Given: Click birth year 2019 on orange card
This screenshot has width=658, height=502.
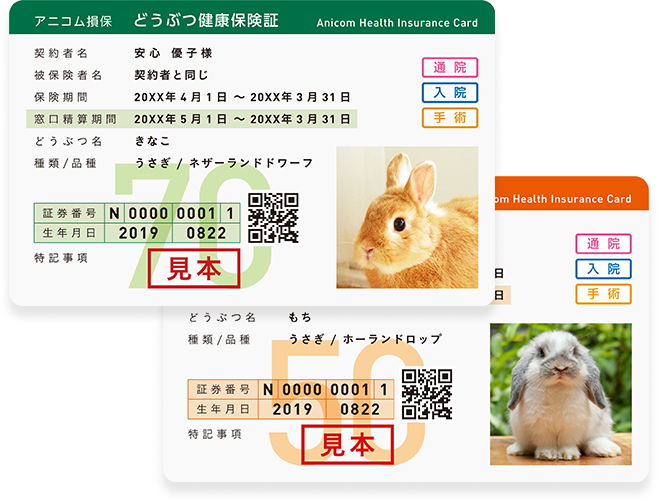Looking at the screenshot, I should point(292,410).
